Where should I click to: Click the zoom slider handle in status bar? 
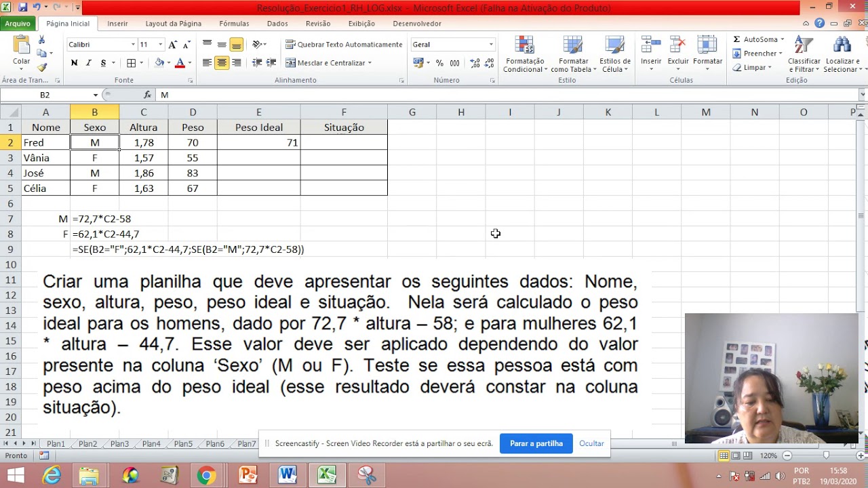[825, 455]
